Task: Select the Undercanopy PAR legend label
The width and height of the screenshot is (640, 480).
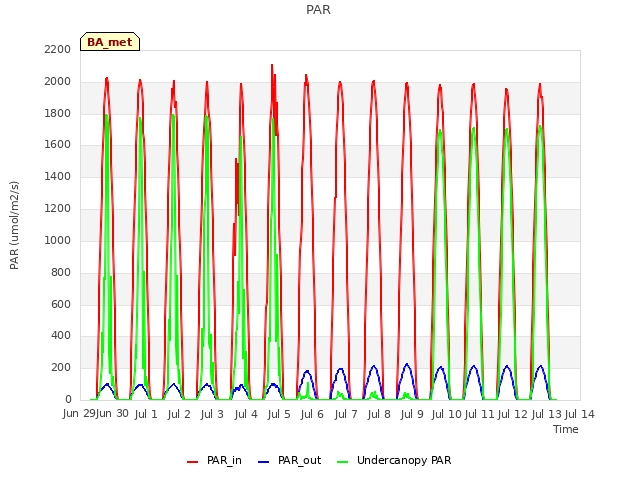Action: pyautogui.click(x=404, y=460)
